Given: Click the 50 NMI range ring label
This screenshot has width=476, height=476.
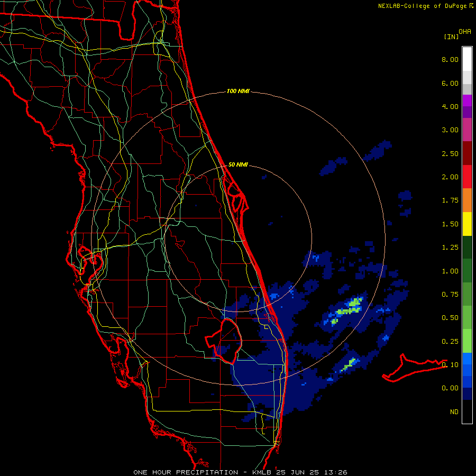Looking at the screenshot, I should [238, 164].
